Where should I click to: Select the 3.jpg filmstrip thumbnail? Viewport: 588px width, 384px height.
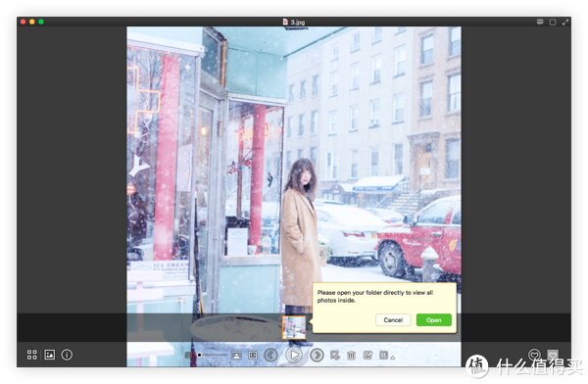click(294, 327)
